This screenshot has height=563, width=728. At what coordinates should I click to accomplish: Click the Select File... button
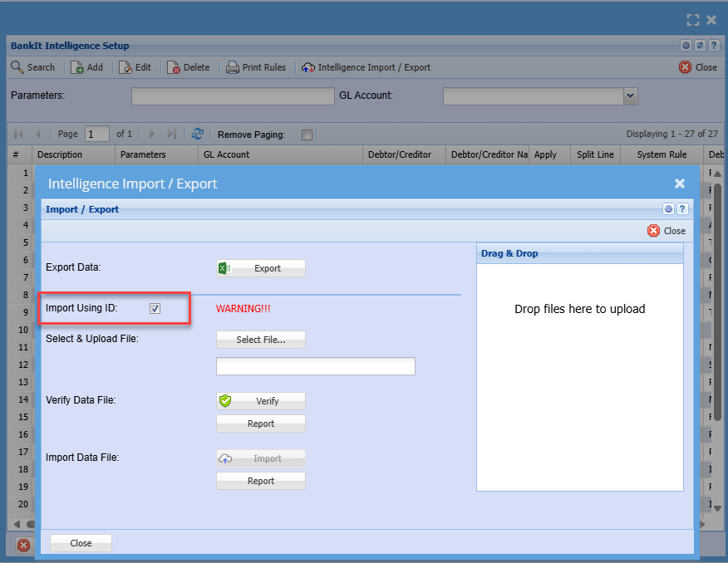click(x=261, y=340)
